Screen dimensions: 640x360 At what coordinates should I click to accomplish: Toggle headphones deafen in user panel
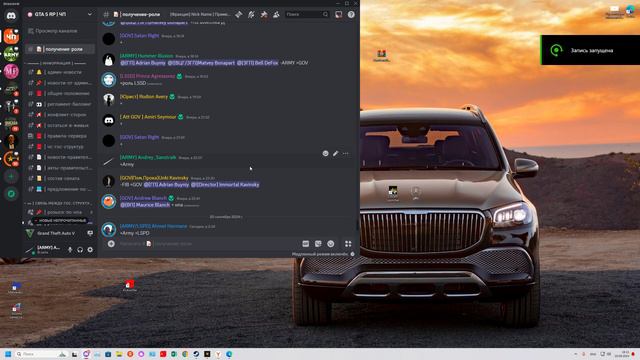(80, 249)
